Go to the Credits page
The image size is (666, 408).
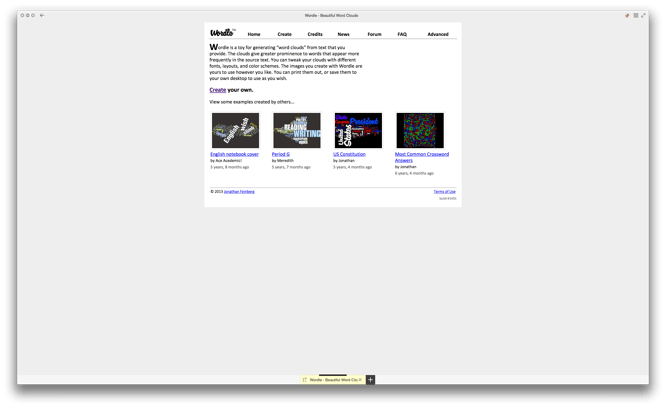(315, 34)
